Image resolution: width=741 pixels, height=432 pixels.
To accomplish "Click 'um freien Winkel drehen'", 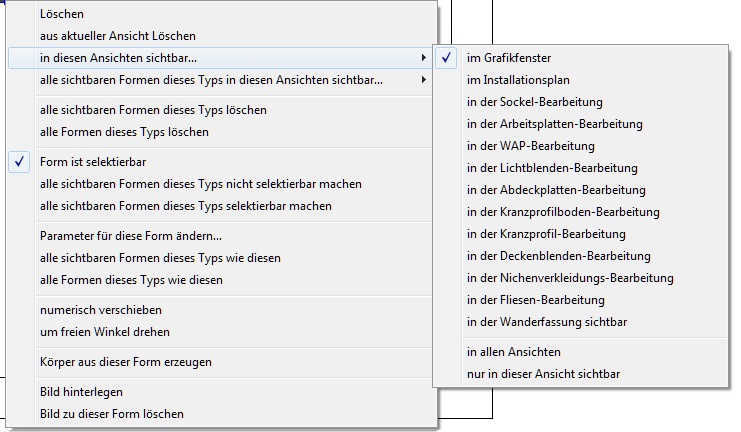I will click(104, 332).
